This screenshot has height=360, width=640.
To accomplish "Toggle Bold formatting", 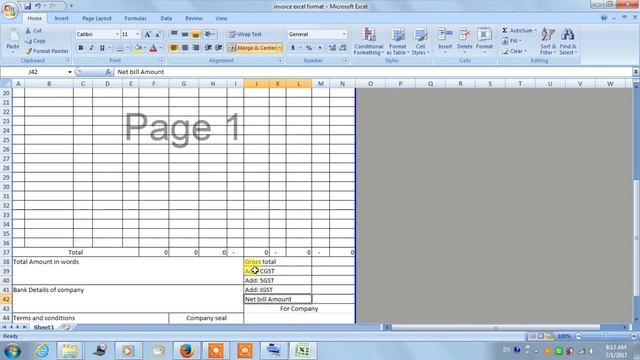I will [80, 48].
